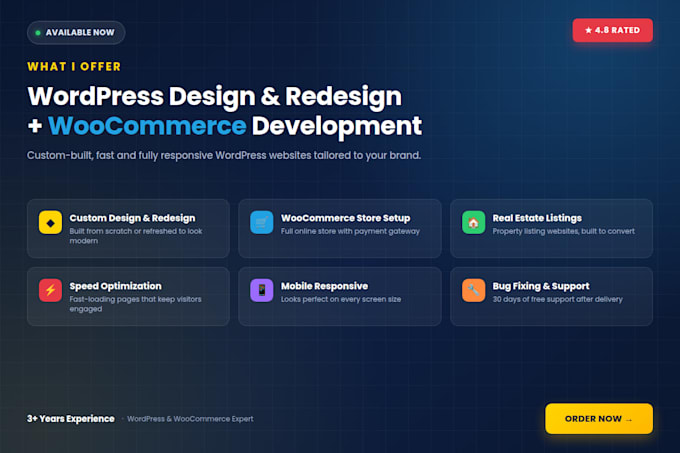The width and height of the screenshot is (680, 453).
Task: Click the yellow diamond Custom Design icon
Action: click(50, 222)
